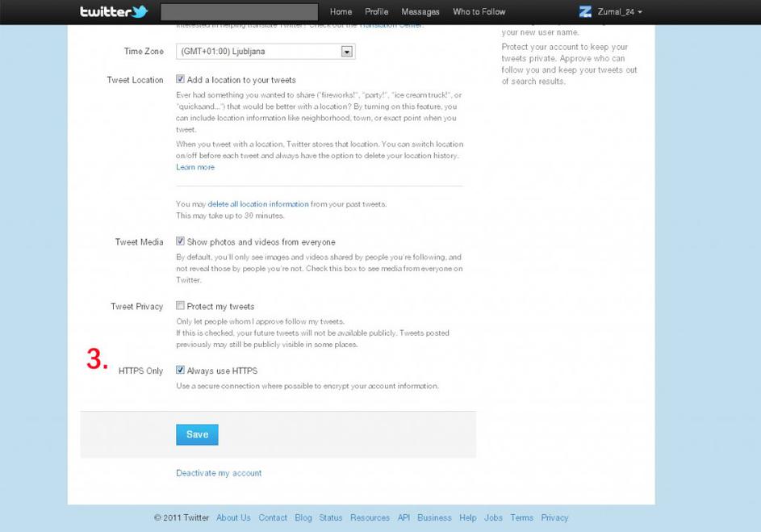Enable Protect my tweets checkbox
761x532 pixels.
tap(181, 306)
